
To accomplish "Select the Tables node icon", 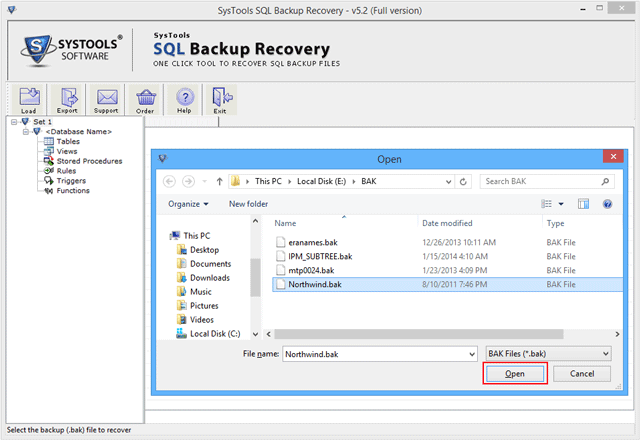I will tap(49, 141).
